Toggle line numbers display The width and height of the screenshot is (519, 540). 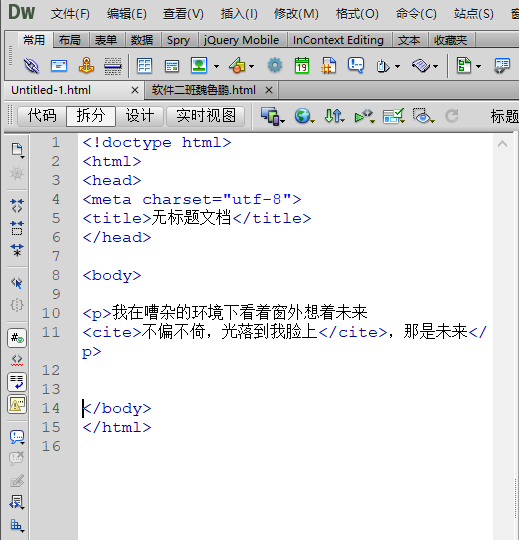tap(17, 338)
